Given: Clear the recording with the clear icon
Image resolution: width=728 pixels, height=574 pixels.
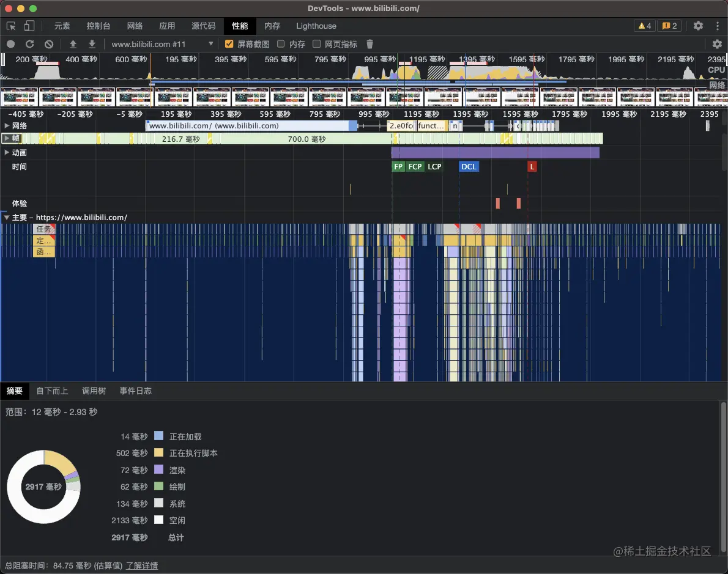Looking at the screenshot, I should point(49,44).
